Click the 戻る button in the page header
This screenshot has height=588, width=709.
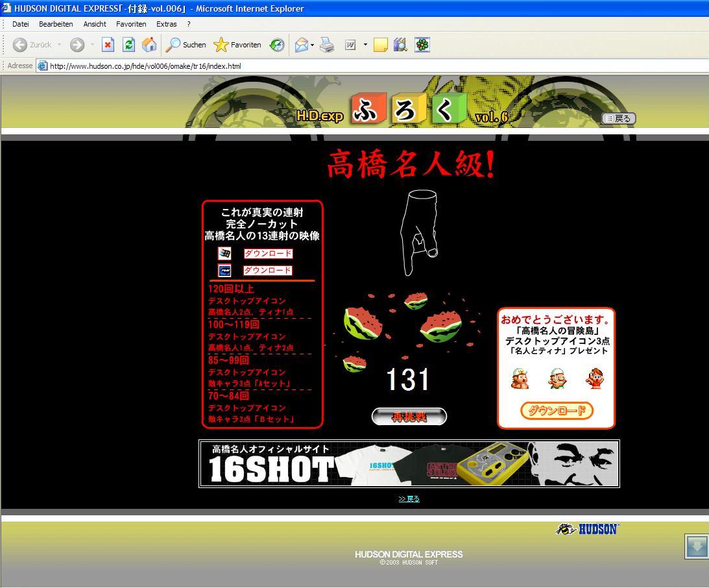point(619,119)
